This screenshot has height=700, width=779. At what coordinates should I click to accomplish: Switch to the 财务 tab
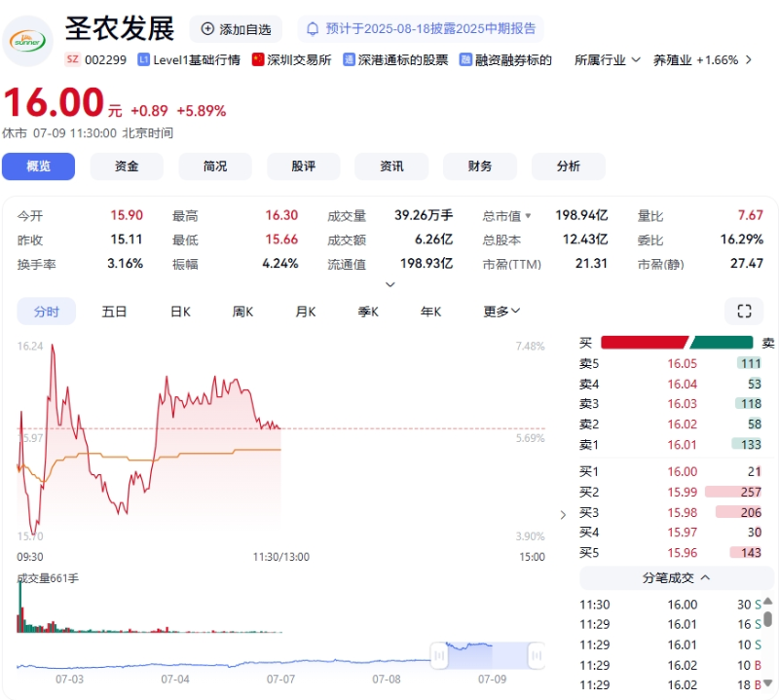(480, 166)
